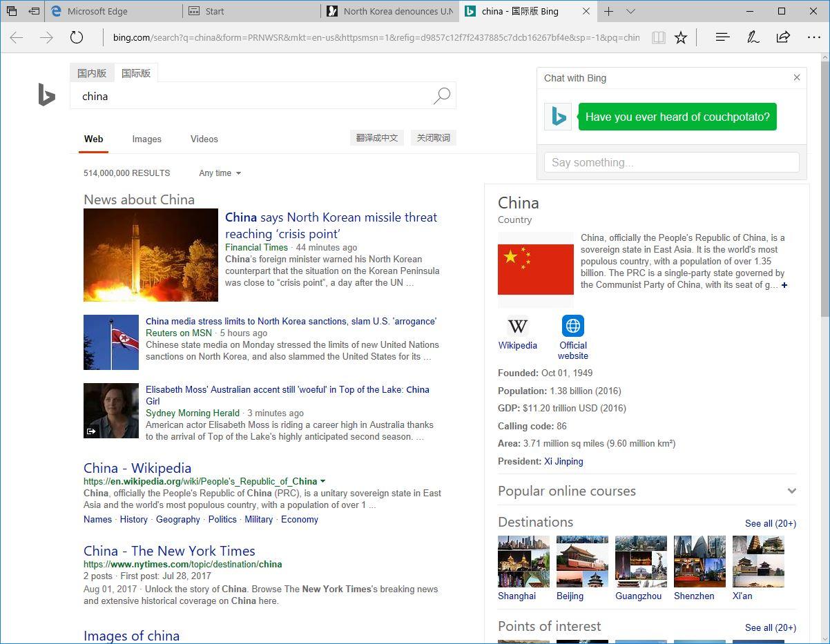Click the 关闭取词 button

coord(434,138)
